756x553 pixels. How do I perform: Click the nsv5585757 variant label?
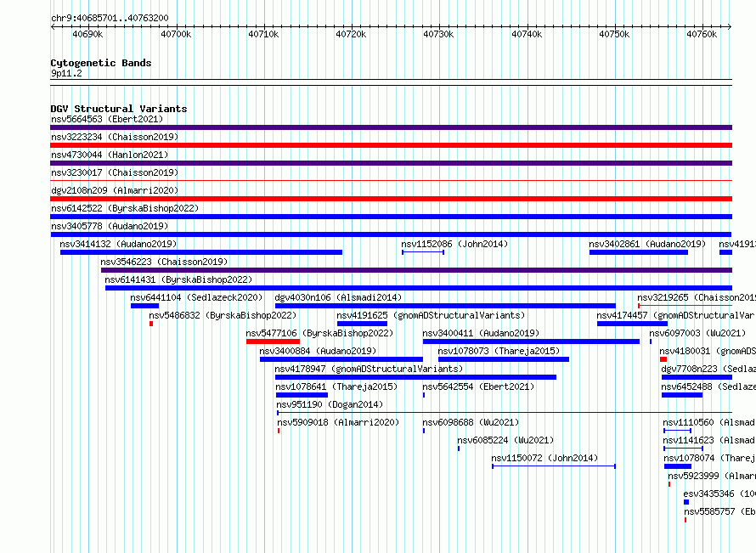pos(719,511)
